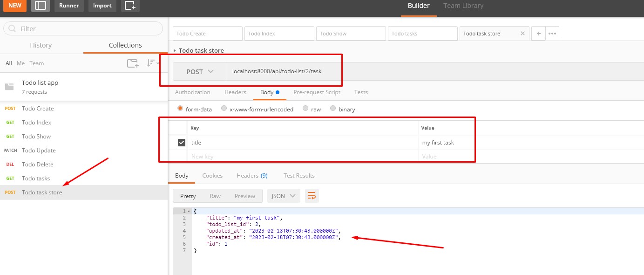Image resolution: width=644 pixels, height=275 pixels.
Task: Open the tab options ellipsis menu
Action: coord(552,34)
